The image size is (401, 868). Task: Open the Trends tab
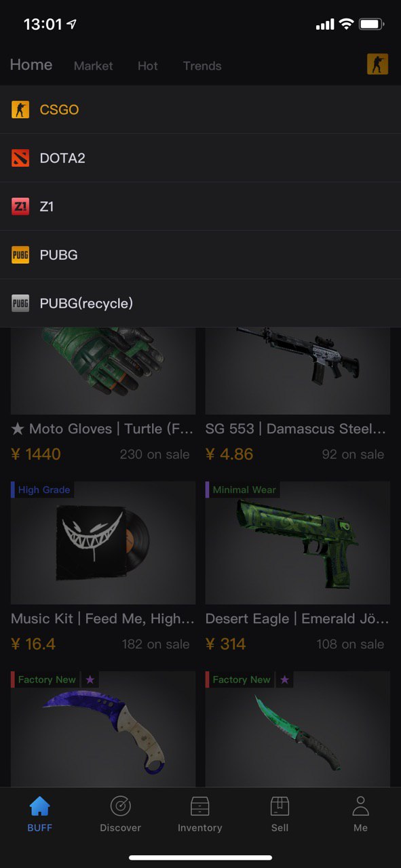coord(202,66)
